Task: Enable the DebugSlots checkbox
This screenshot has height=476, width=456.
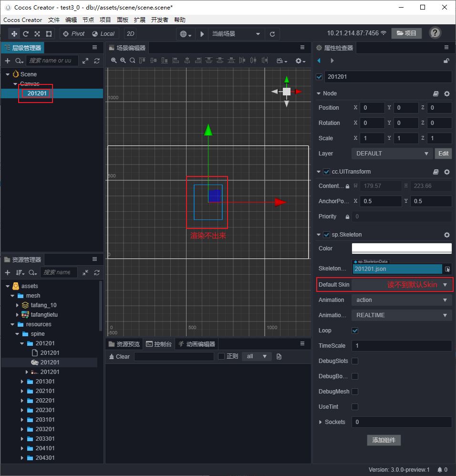Action: 355,361
